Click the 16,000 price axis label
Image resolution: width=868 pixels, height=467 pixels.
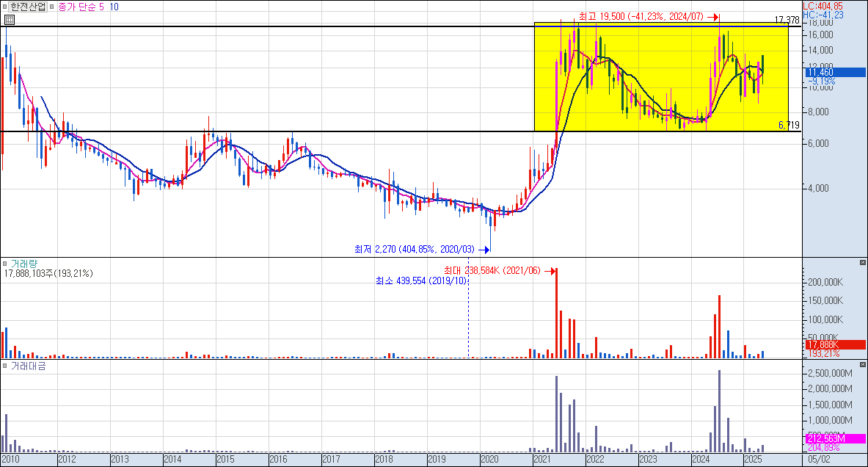[821, 35]
